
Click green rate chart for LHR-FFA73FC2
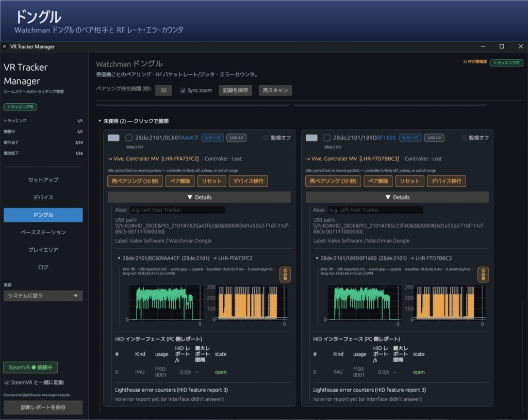point(166,303)
